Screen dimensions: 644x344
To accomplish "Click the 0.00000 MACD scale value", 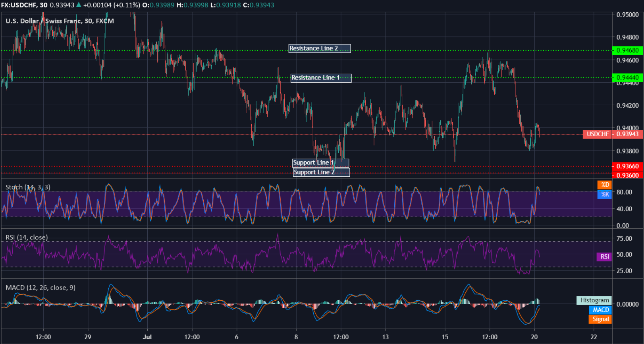I will tap(628, 304).
